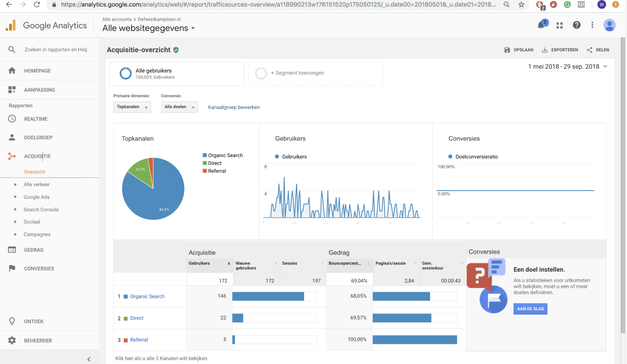Open the DOELGROEP reports section
Screen dimensions: 627x364
pos(38,137)
